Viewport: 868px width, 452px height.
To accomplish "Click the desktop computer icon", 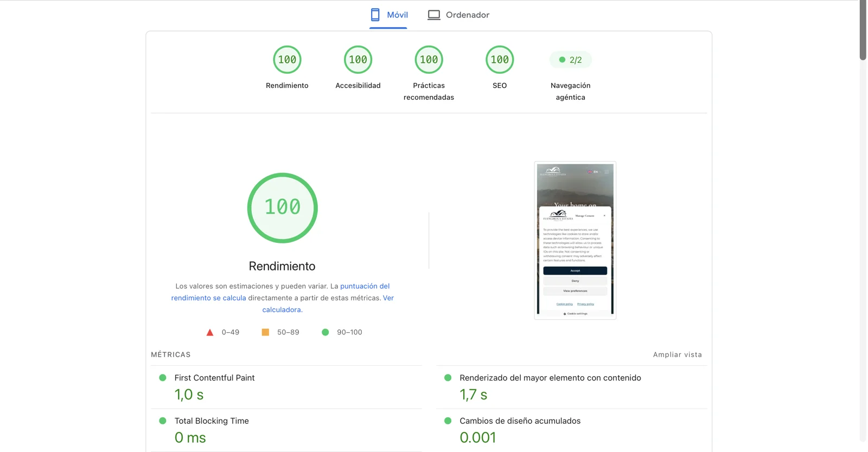I will pos(434,15).
